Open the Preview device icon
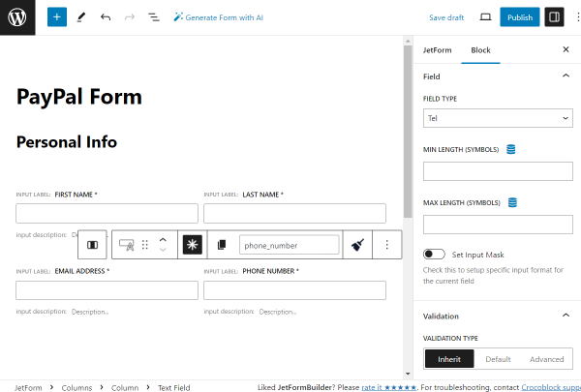The height and width of the screenshot is (392, 581). pyautogui.click(x=485, y=17)
